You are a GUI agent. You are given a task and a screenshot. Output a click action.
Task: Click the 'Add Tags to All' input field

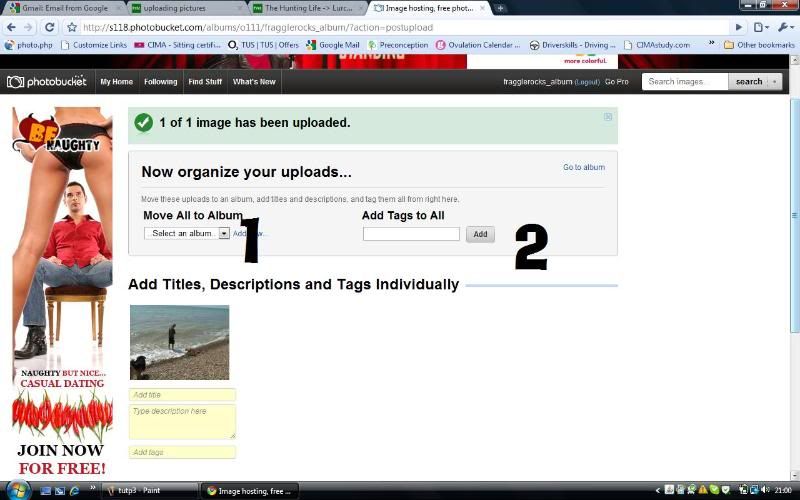411,234
